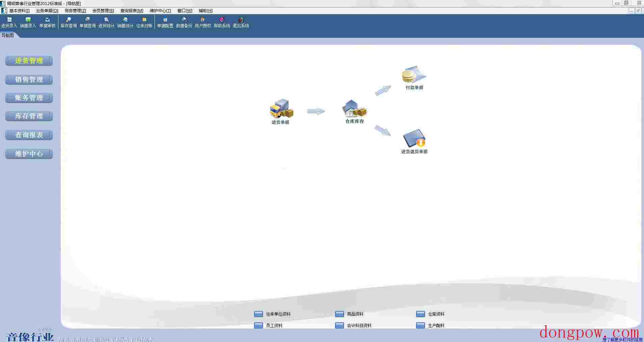Viewport: 644px width, 342px height.
Task: Open 仓库库存 warehouse icon
Action: (x=354, y=109)
